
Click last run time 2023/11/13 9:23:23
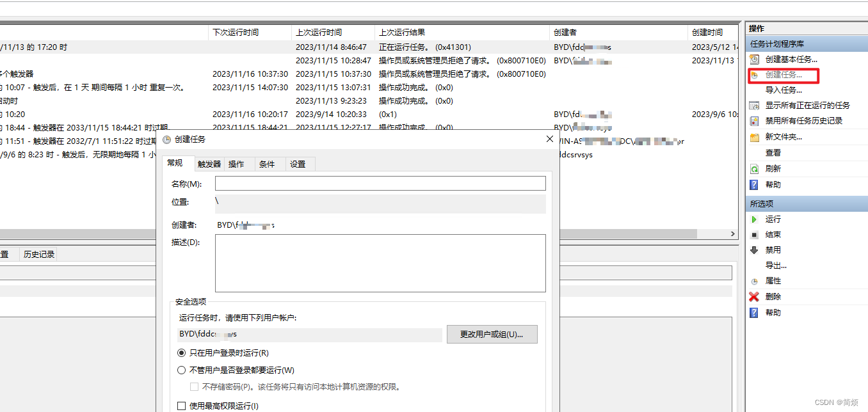point(331,101)
